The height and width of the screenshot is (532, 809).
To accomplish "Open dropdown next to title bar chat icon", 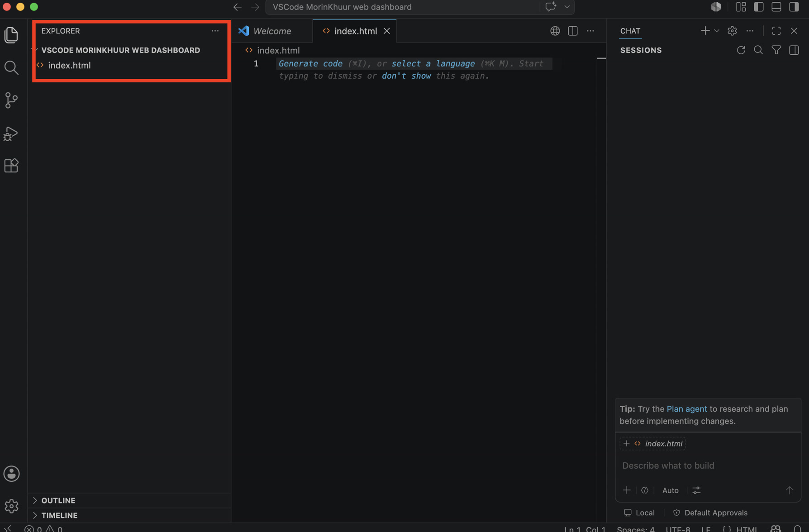I will pos(567,7).
